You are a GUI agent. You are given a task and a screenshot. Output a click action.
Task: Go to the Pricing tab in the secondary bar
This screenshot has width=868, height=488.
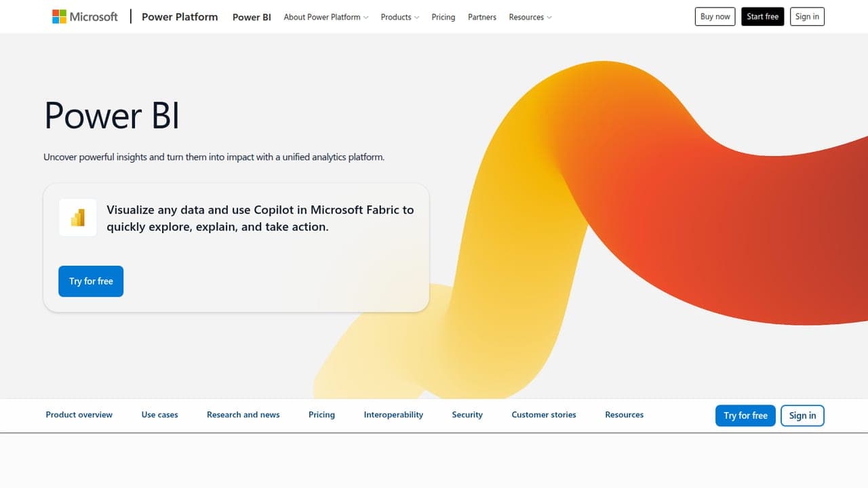tap(321, 415)
